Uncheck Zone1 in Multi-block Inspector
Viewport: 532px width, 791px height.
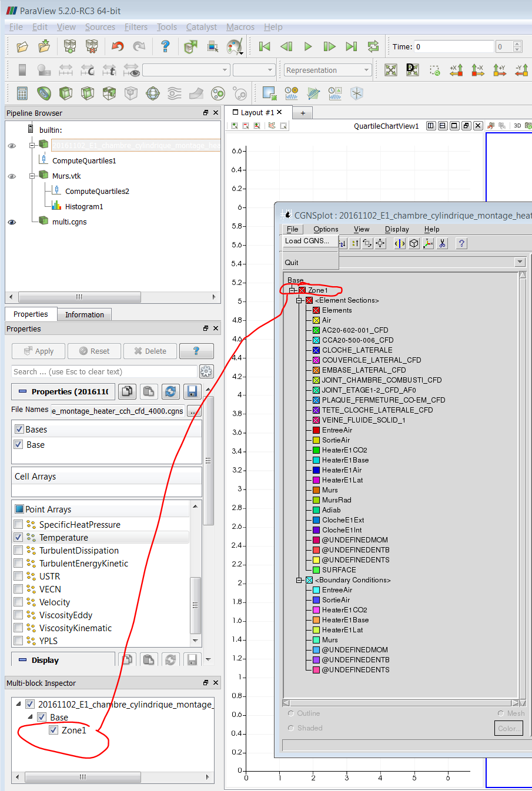coord(53,730)
